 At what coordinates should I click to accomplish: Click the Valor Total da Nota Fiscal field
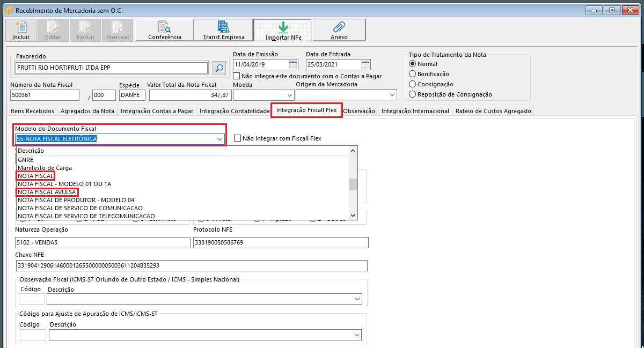[190, 95]
